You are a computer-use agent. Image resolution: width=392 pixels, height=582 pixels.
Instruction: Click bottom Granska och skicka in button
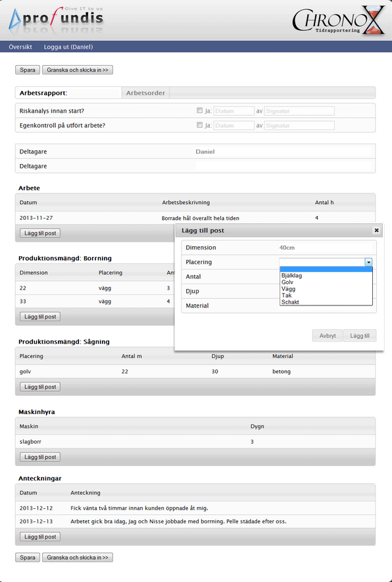coord(78,558)
